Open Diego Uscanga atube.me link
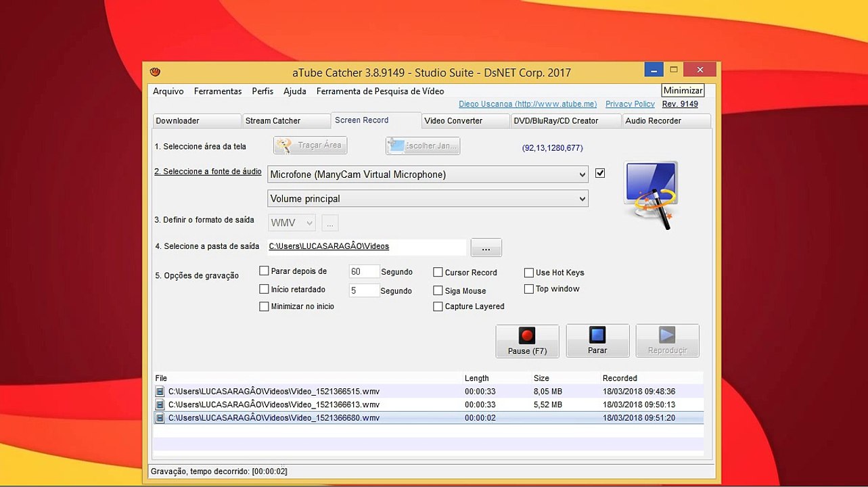This screenshot has width=868, height=487. [x=528, y=104]
